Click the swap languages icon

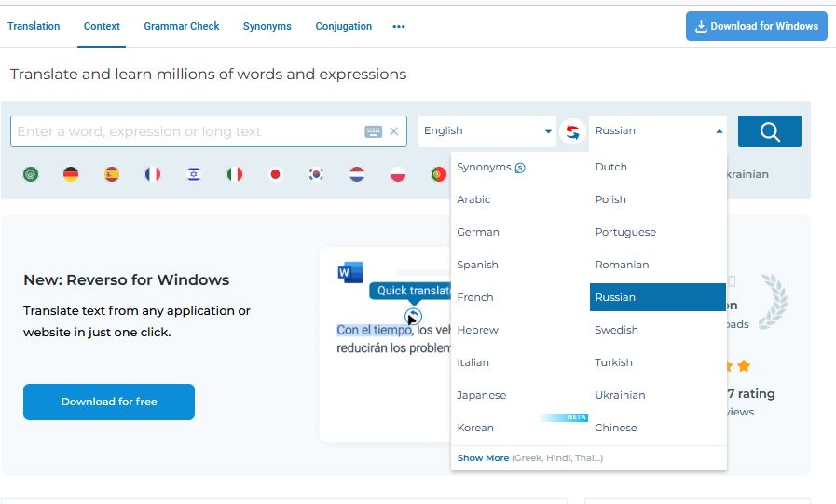pyautogui.click(x=572, y=131)
